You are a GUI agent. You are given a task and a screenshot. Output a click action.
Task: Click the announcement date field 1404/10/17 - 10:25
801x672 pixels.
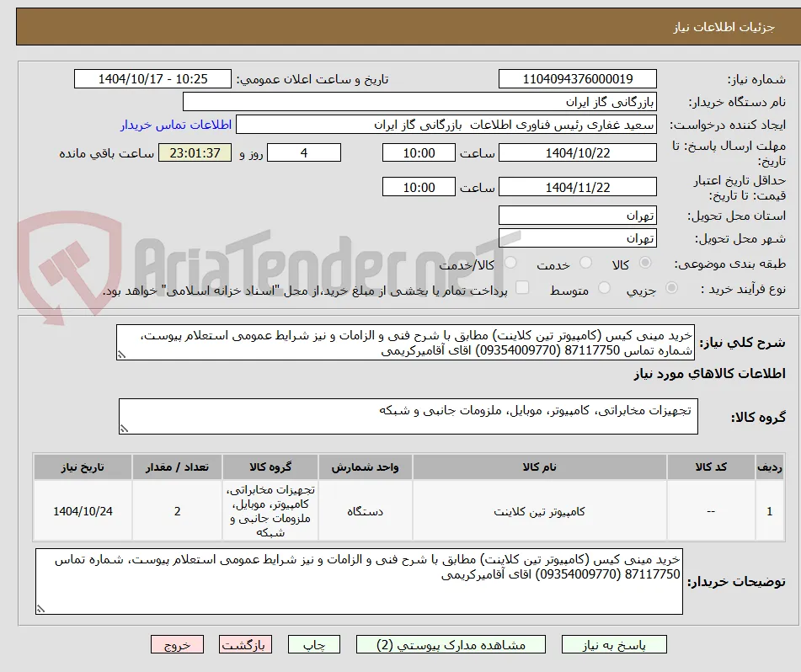(152, 79)
